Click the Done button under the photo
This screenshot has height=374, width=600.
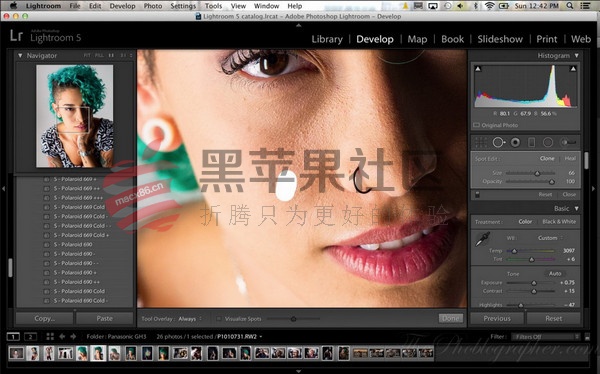click(450, 318)
